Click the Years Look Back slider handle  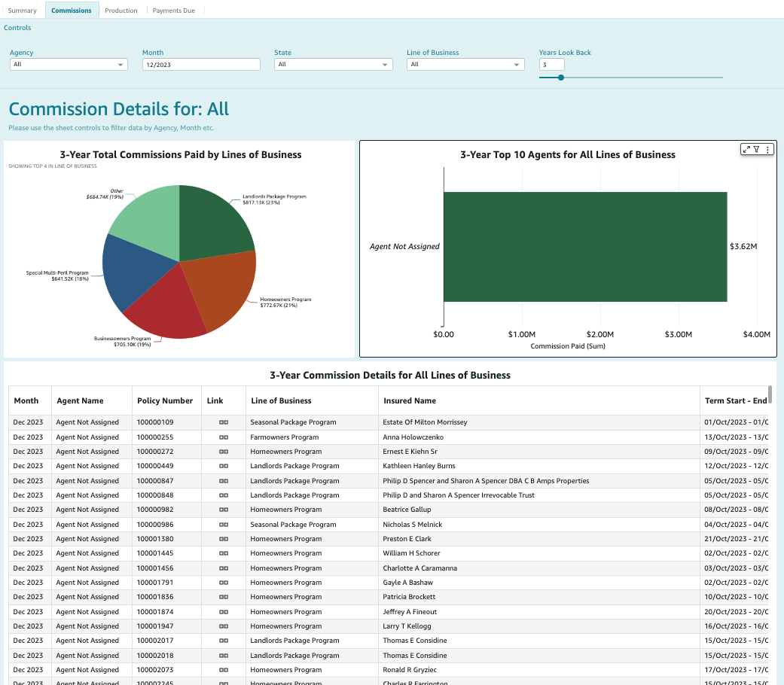561,77
